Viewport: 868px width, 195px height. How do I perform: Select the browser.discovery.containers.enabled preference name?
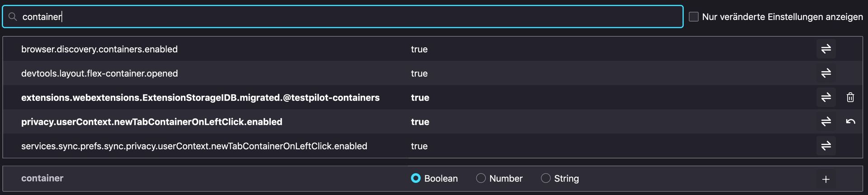point(99,49)
